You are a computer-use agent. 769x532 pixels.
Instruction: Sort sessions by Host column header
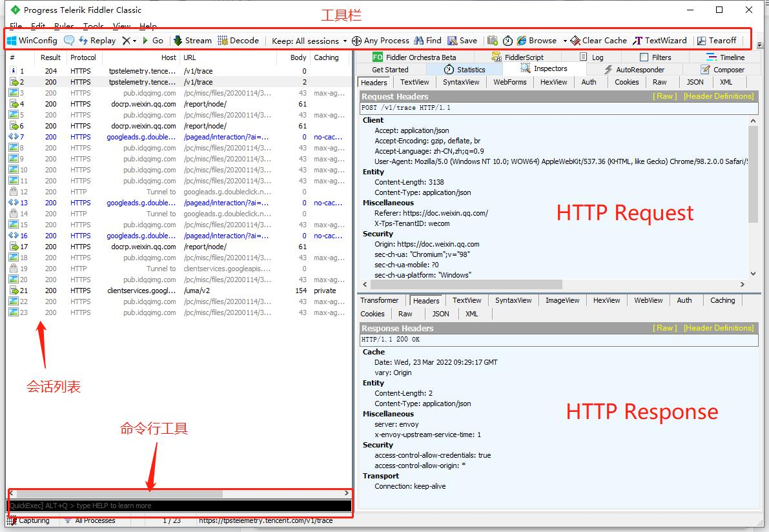click(141, 57)
